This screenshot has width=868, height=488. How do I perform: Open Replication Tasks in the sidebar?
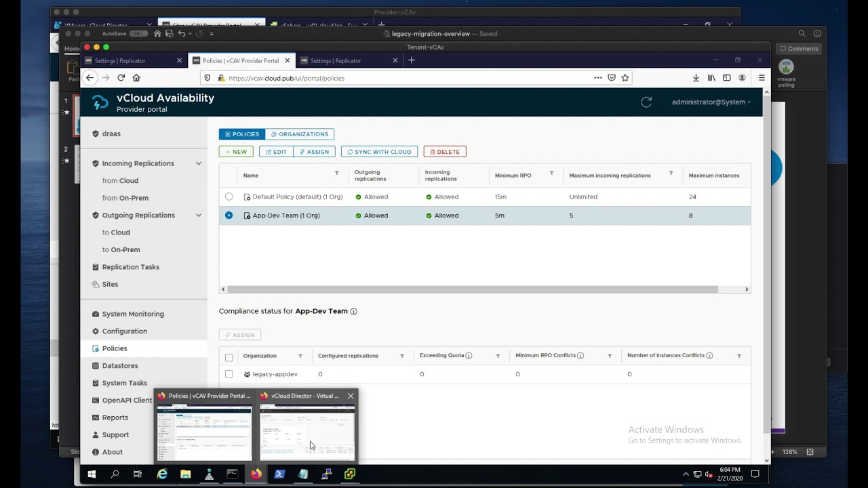click(x=131, y=267)
